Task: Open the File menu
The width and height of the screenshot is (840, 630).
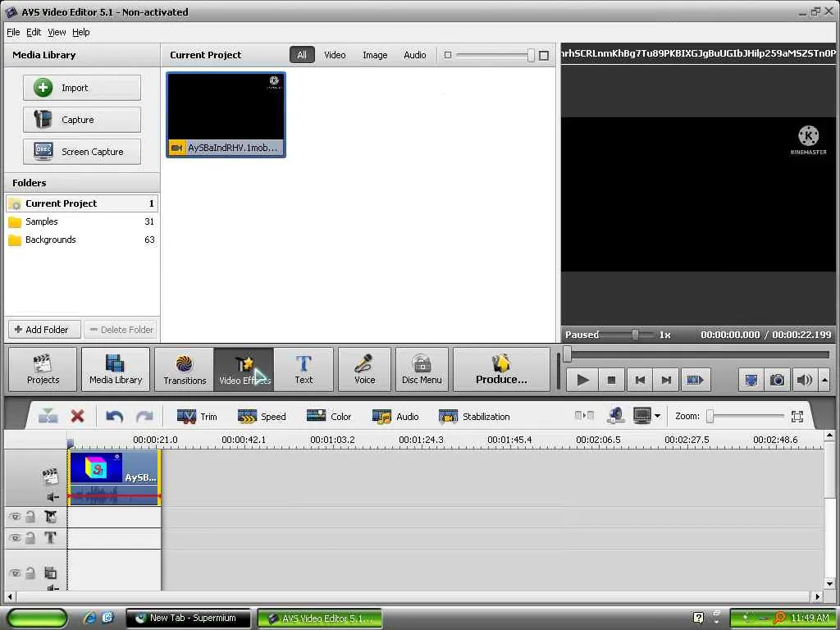Action: click(13, 32)
